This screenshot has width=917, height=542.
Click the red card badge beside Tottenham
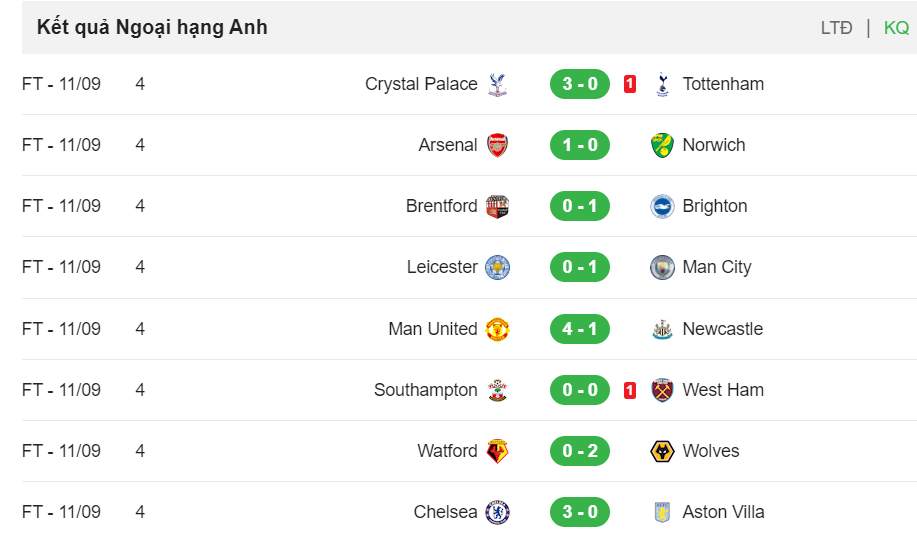click(630, 84)
